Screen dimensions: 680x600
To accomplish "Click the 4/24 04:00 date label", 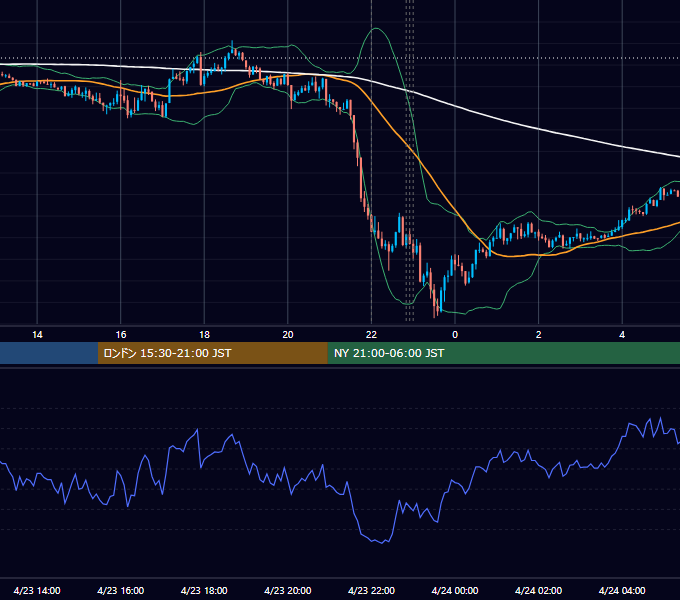I will point(622,590).
